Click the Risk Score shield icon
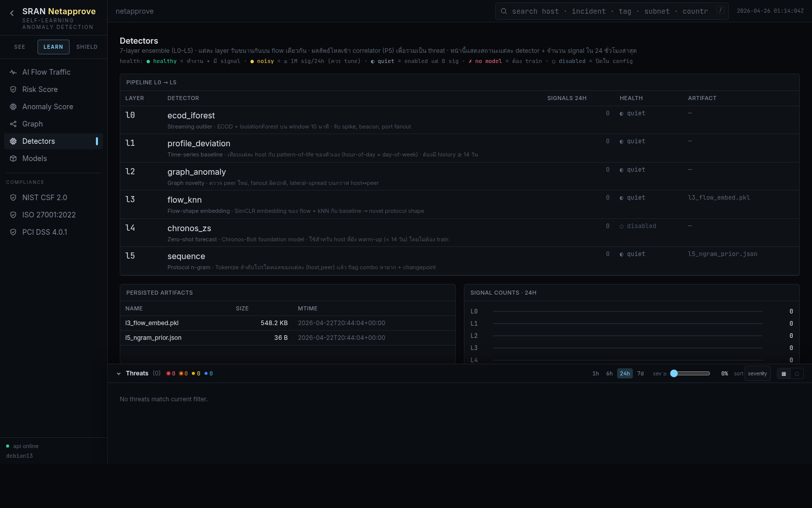The image size is (812, 508). (x=13, y=89)
